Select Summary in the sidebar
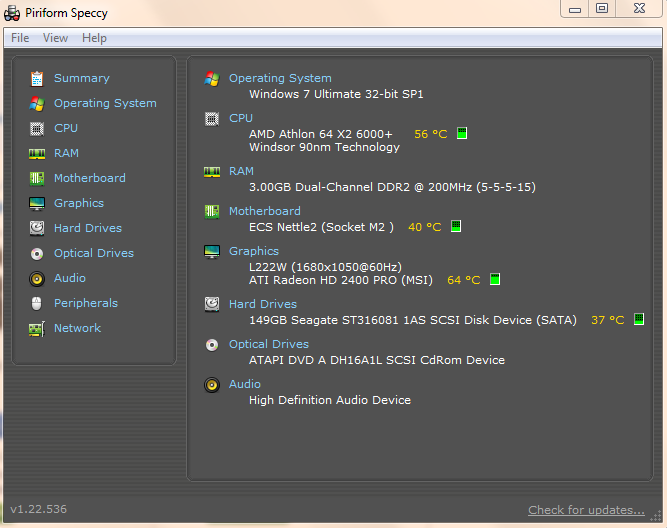The width and height of the screenshot is (667, 528). pos(82,78)
